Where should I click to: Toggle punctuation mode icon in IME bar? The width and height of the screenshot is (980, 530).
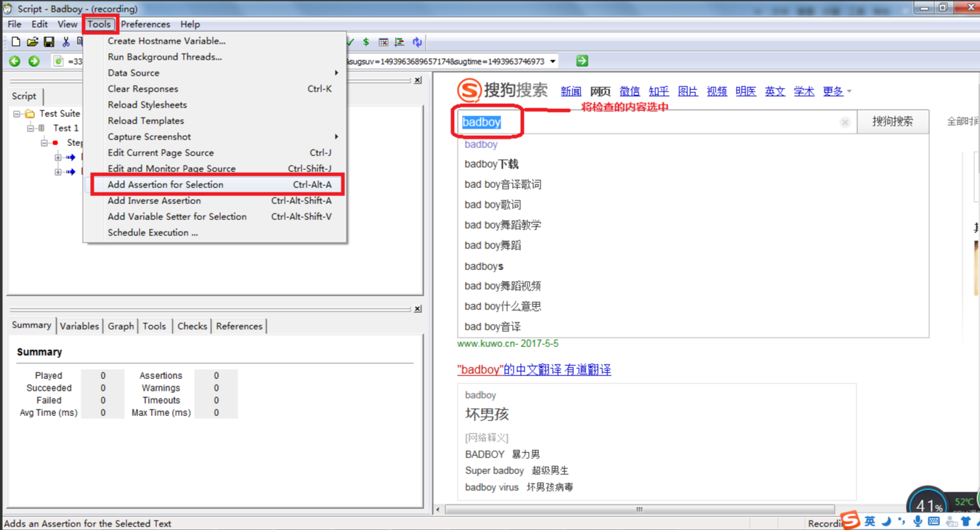pyautogui.click(x=902, y=521)
